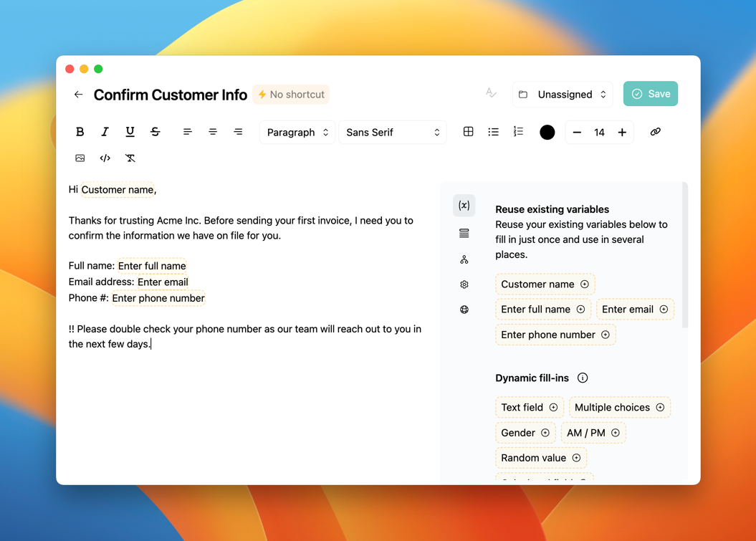Insert an image into snippet
Viewport: 756px width, 541px height.
[x=80, y=158]
